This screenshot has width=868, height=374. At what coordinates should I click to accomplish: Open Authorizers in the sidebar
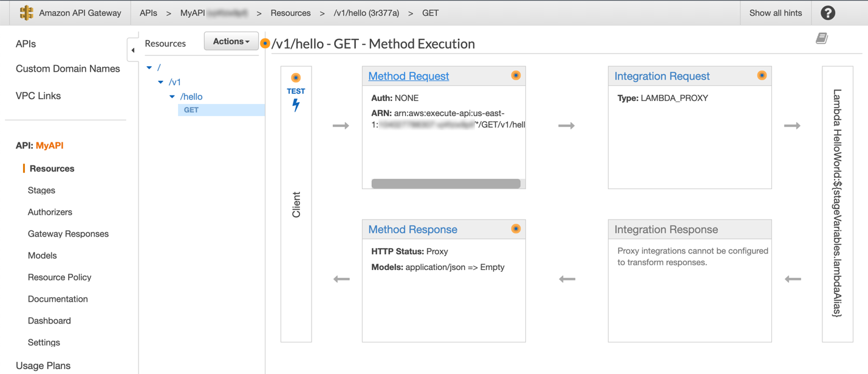tap(50, 212)
